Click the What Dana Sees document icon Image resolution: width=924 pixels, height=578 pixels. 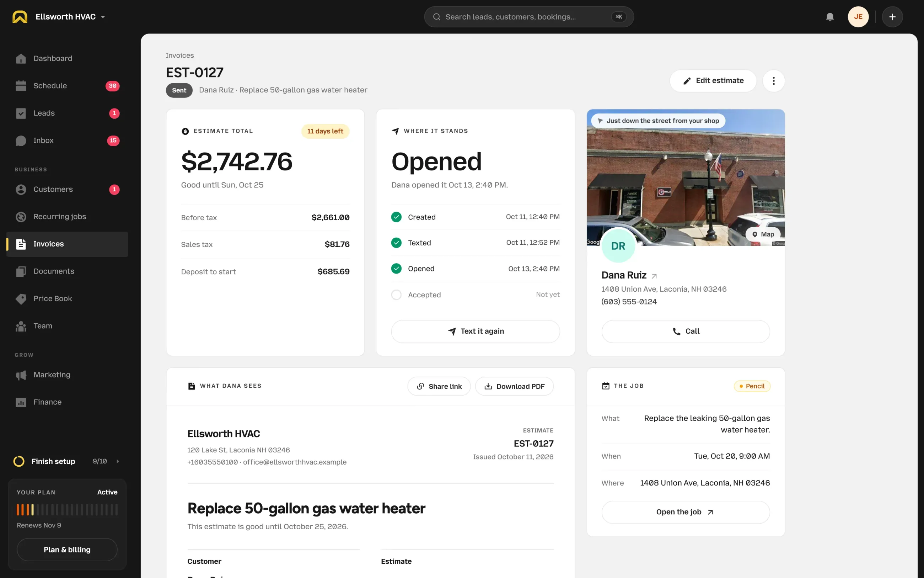[191, 386]
